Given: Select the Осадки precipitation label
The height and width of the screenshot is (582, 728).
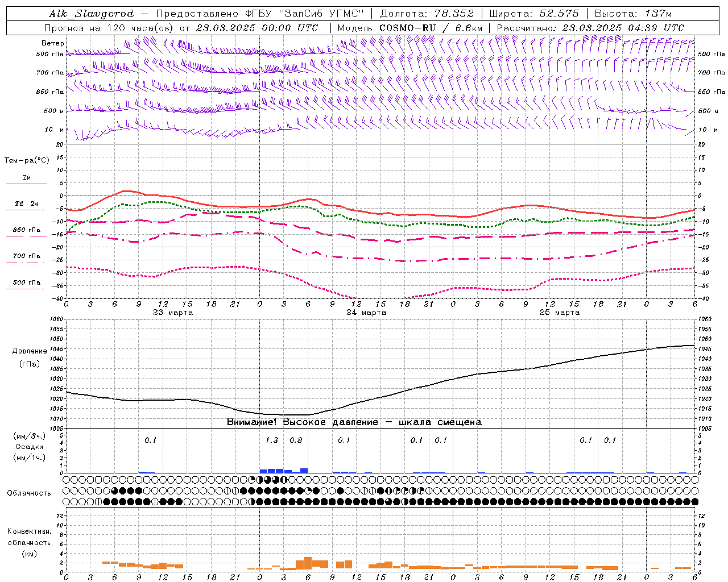Looking at the screenshot, I should pyautogui.click(x=30, y=447).
